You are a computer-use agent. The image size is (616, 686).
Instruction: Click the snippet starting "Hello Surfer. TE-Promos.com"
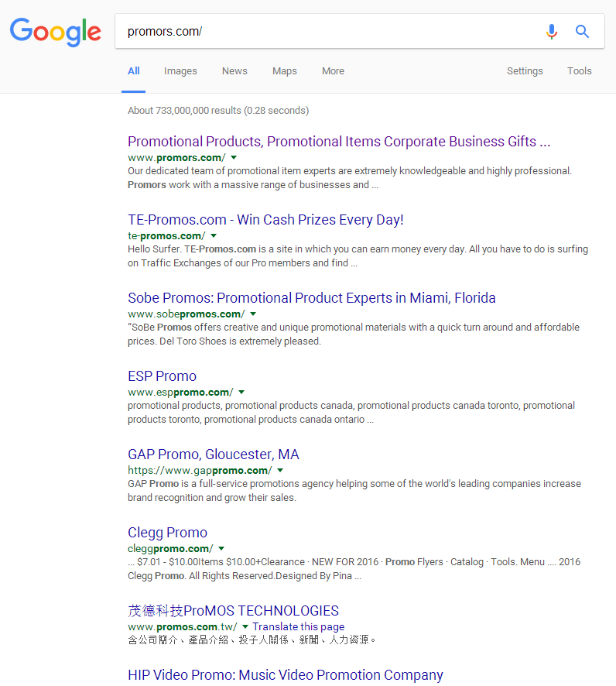358,256
